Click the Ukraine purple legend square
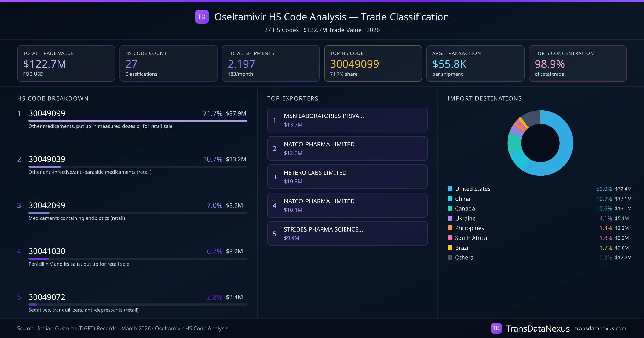The width and height of the screenshot is (644, 338). 450,218
